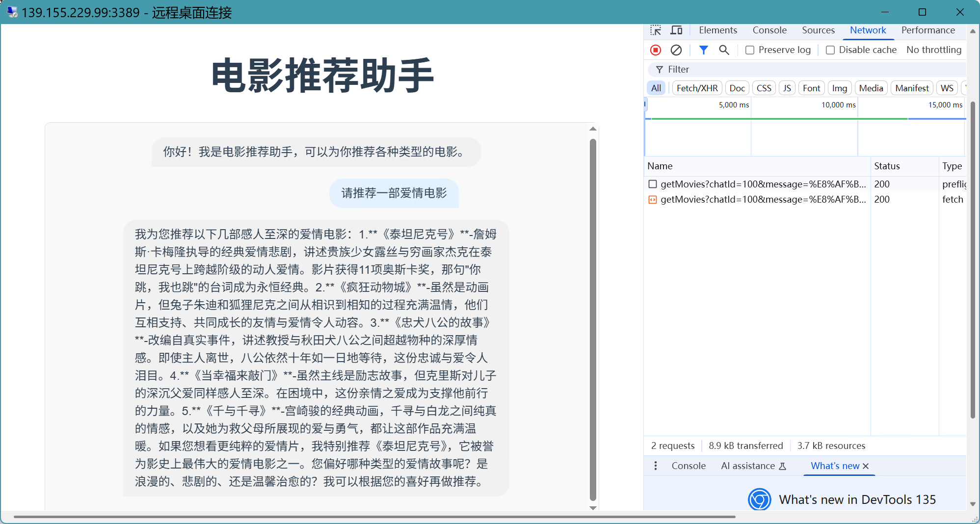The image size is (980, 524).
Task: Enable the Preserve log checkbox
Action: 750,50
